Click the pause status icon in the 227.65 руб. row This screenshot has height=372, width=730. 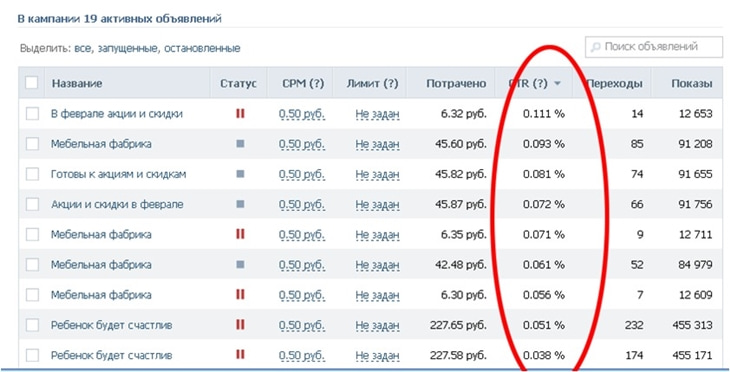click(240, 325)
